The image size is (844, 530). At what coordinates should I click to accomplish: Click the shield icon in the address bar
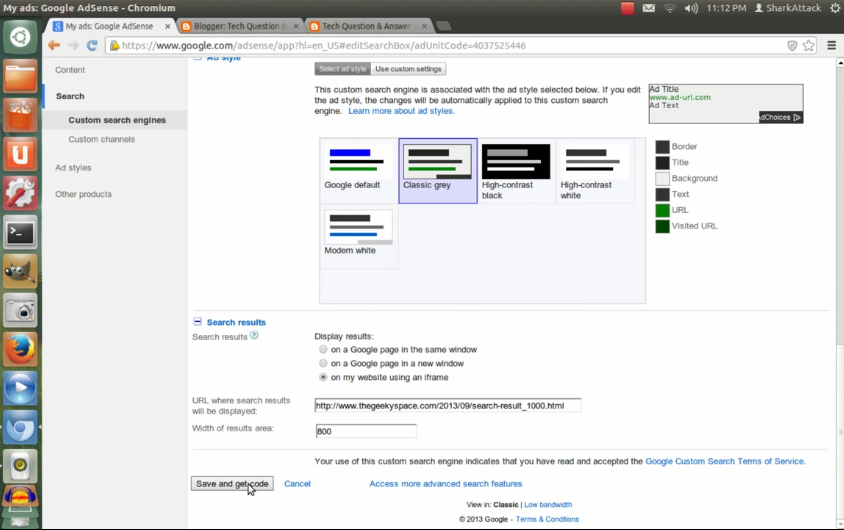coord(792,46)
